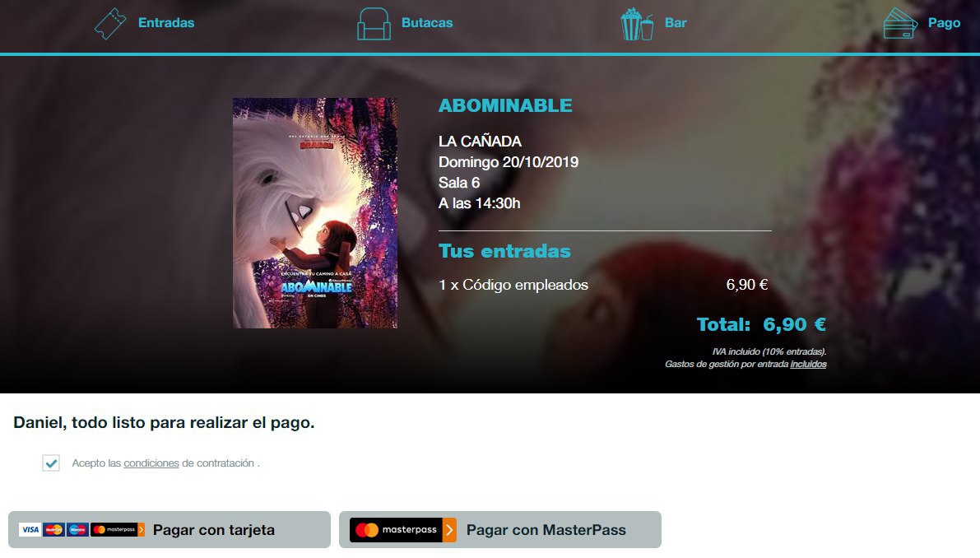Open the condiciones link
Viewport: 980px width, 558px height.
point(151,463)
